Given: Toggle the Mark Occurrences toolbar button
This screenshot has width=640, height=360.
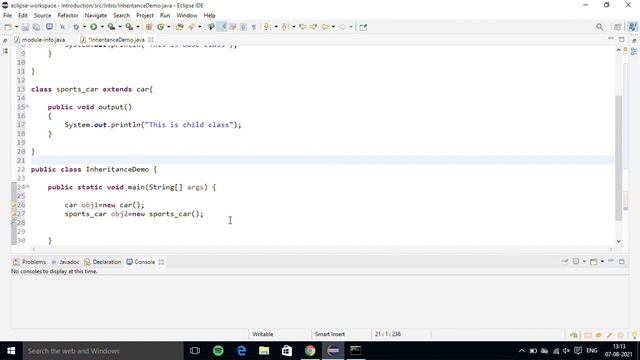Looking at the screenshot, I should (x=222, y=27).
